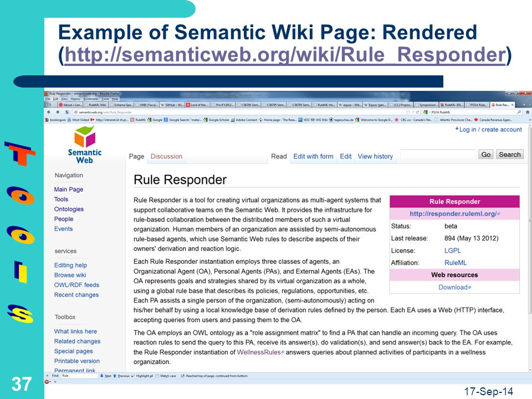Click the Firefox forward arrow button
This screenshot has width=532, height=399.
coord(58,112)
